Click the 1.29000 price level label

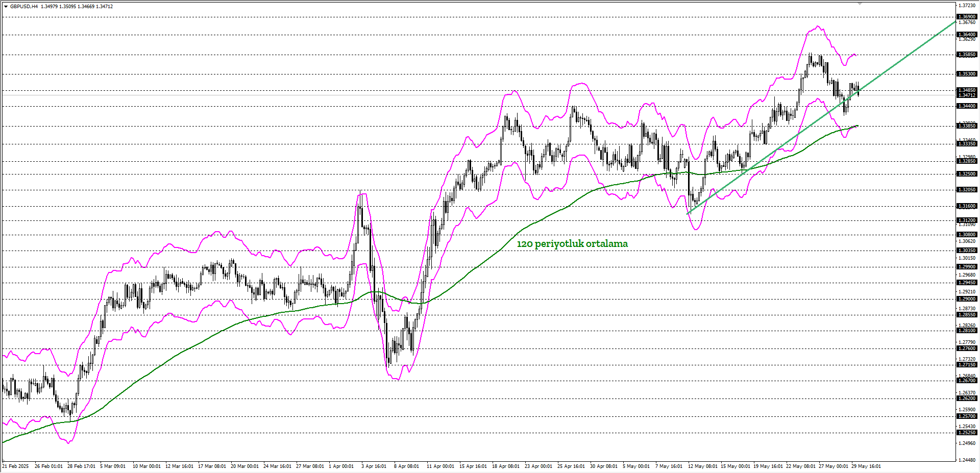(x=967, y=299)
